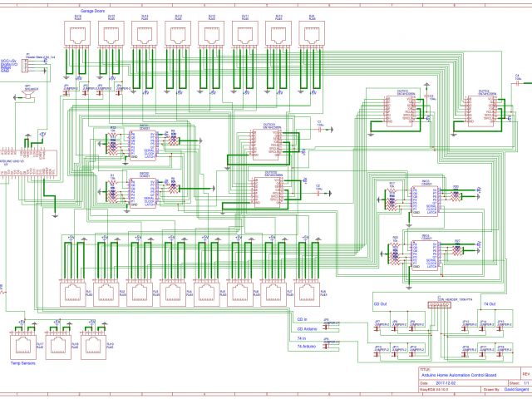Select capacitor C4 at the right edge
This screenshot has width=532, height=399.
[x=518, y=82]
